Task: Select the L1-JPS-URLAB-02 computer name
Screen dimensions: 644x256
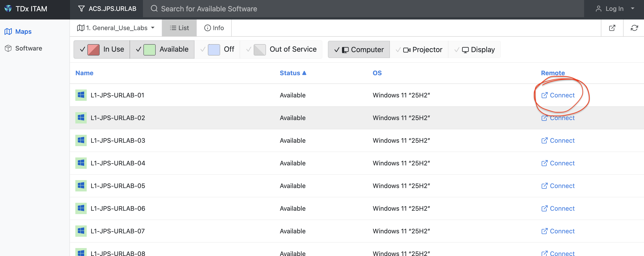Action: [118, 118]
